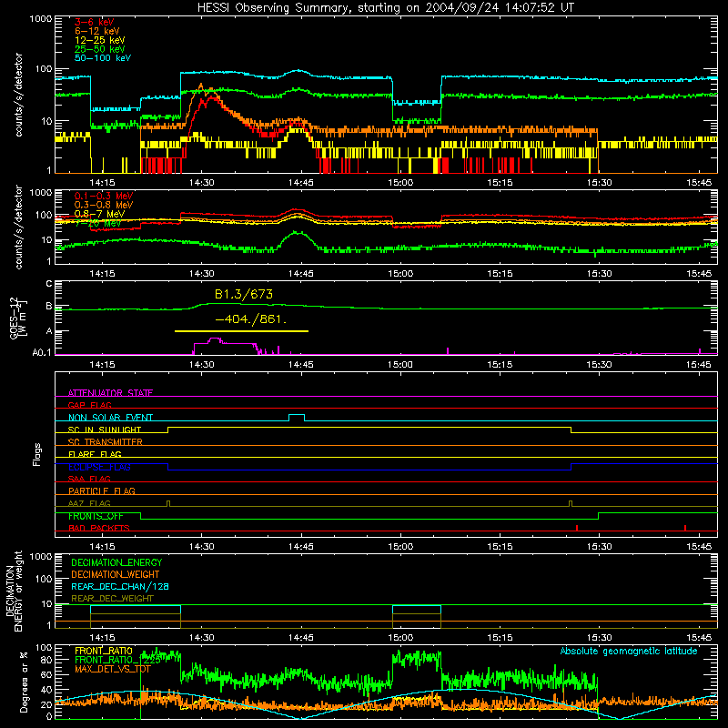Click the 'C' class tick label in GOES panel

pos(49,283)
